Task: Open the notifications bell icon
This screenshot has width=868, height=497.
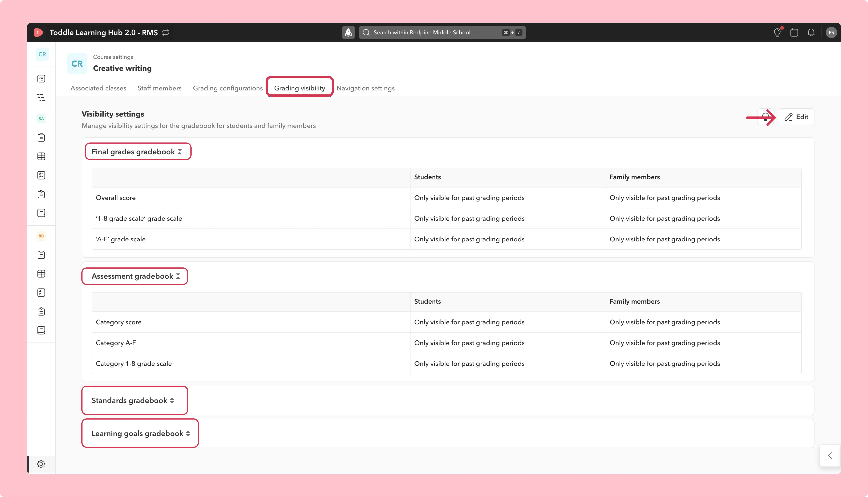Action: (811, 32)
